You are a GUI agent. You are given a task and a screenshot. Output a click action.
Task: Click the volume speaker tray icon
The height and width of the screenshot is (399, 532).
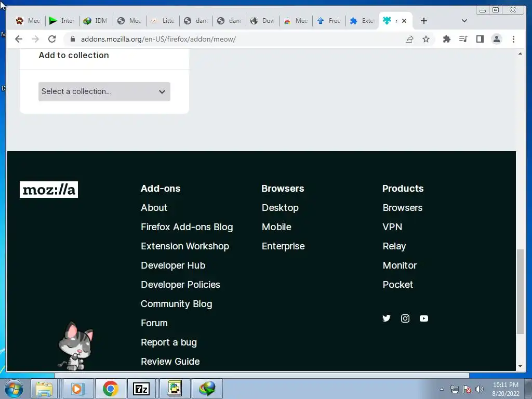(x=480, y=389)
